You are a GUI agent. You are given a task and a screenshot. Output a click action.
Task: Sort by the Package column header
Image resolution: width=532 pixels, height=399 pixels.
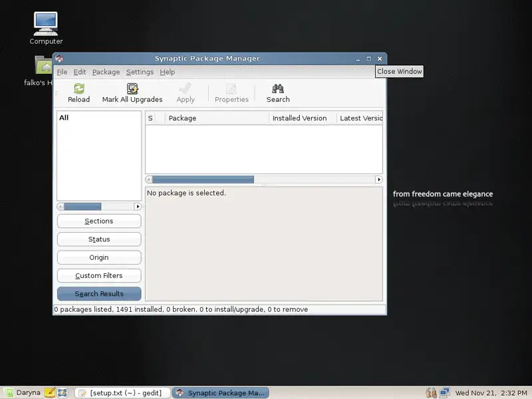point(217,118)
